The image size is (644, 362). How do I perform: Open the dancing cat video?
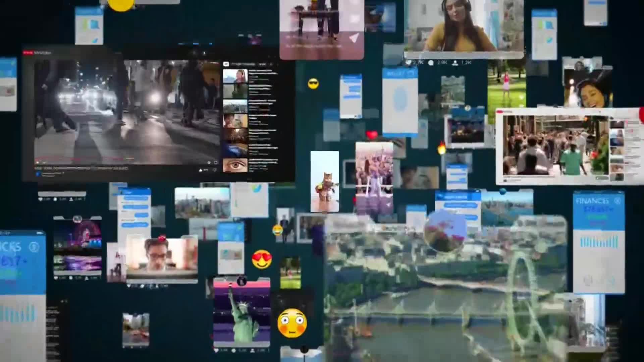(324, 181)
